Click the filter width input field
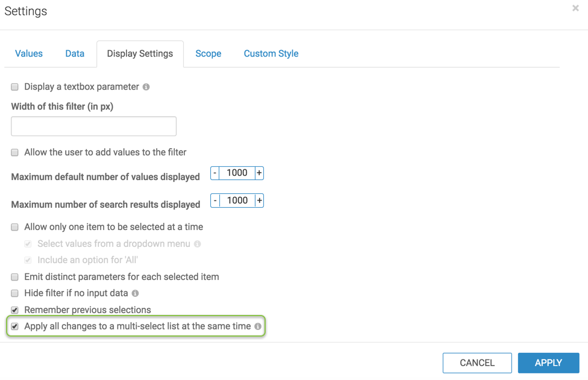The height and width of the screenshot is (380, 588). 94,126
